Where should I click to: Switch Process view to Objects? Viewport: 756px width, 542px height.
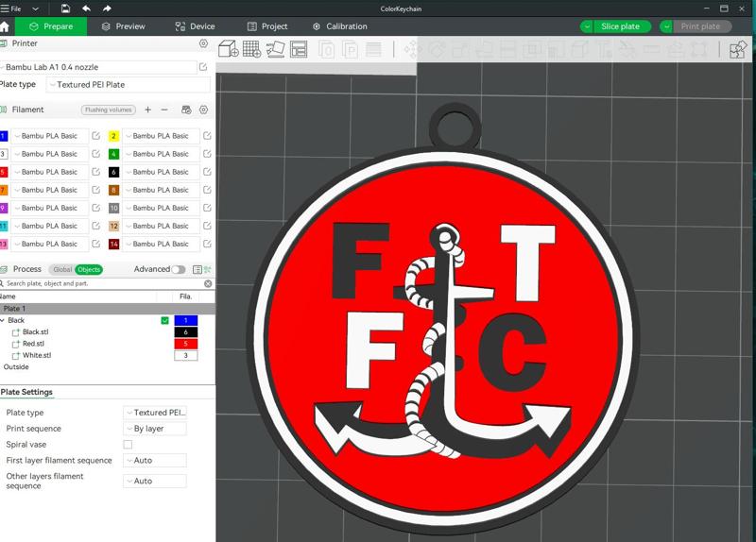[89, 269]
